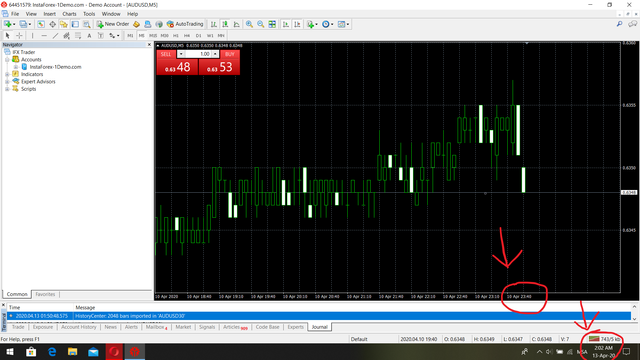Select the vertical line tool
640x360 pixels.
32,36
